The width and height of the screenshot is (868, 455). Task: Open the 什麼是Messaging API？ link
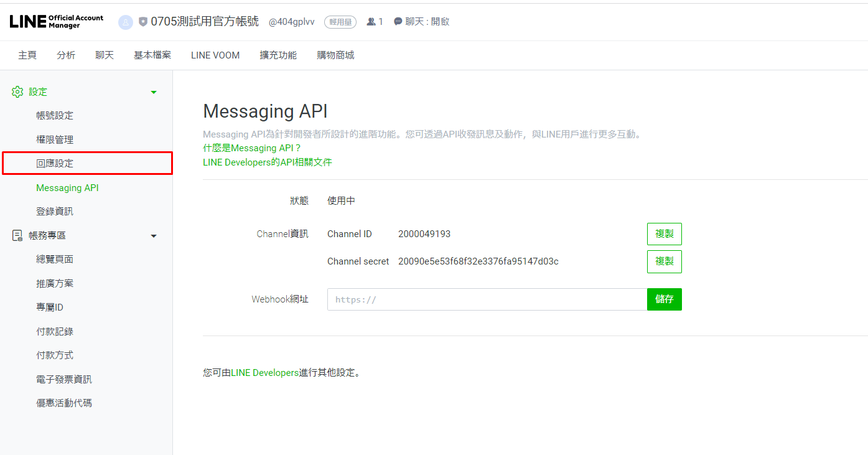(252, 148)
